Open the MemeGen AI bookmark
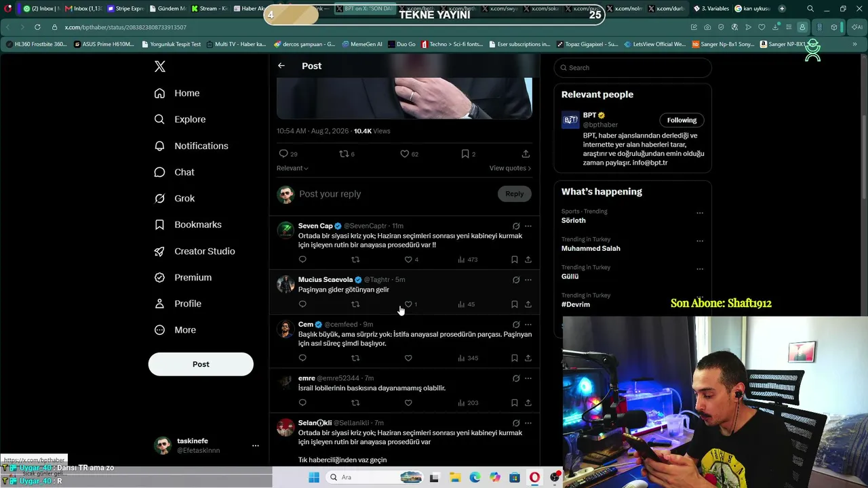Screen dimensions: 868x488 pyautogui.click(x=362, y=44)
